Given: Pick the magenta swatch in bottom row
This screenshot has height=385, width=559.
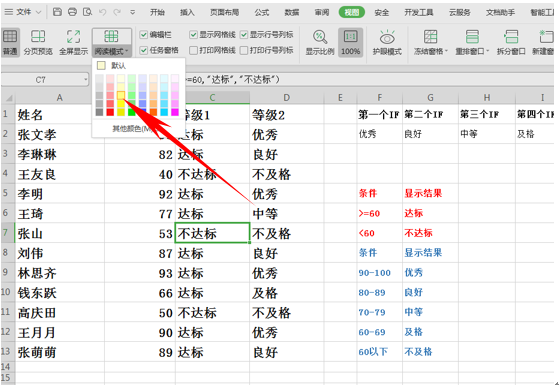Looking at the screenshot, I should click(175, 112).
